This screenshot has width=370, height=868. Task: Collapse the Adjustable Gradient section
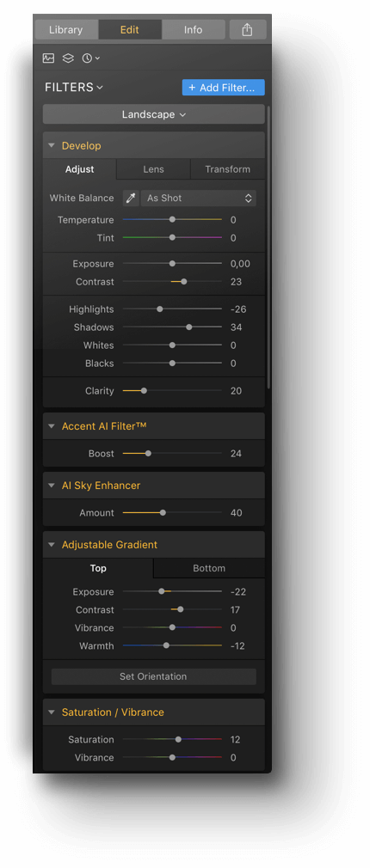[x=52, y=545]
